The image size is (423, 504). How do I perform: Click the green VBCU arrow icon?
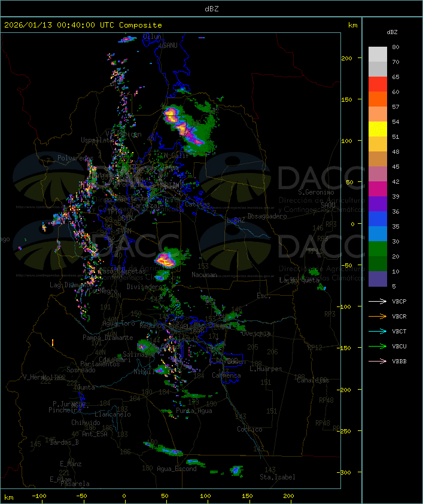[378, 346]
